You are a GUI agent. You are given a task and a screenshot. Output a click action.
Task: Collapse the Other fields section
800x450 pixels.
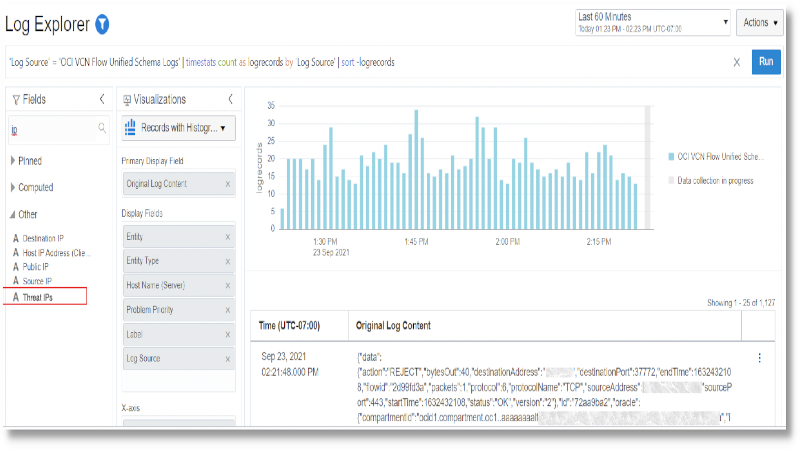pos(13,214)
